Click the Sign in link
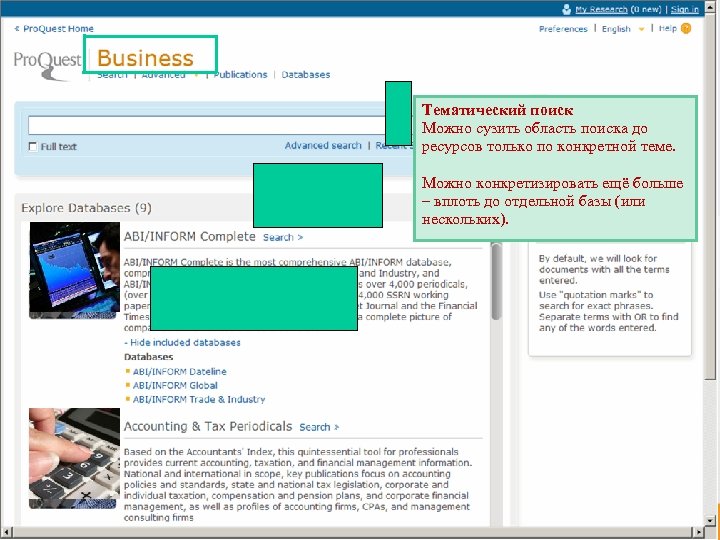 coord(685,9)
